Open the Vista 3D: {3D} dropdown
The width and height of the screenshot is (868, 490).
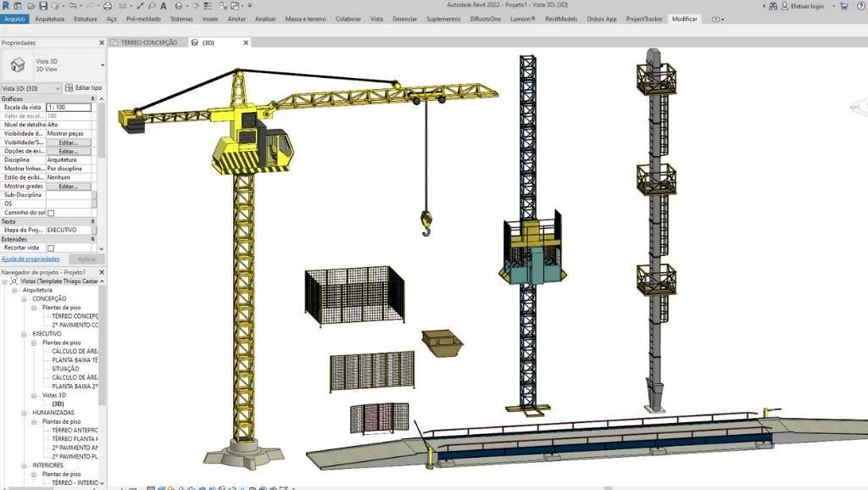pos(58,87)
